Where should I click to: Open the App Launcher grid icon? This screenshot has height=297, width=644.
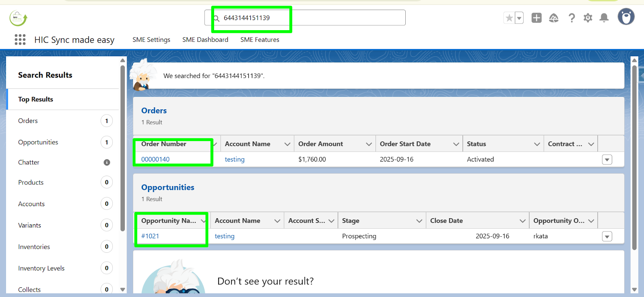20,39
